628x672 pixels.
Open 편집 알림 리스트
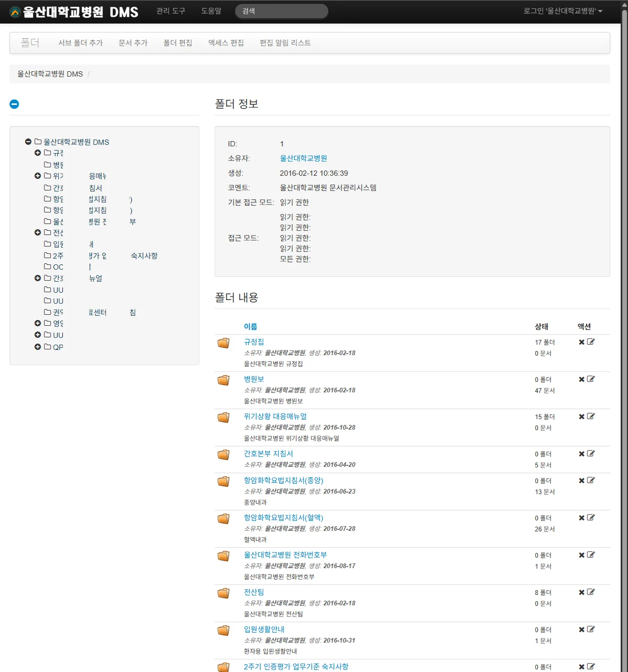pyautogui.click(x=285, y=43)
